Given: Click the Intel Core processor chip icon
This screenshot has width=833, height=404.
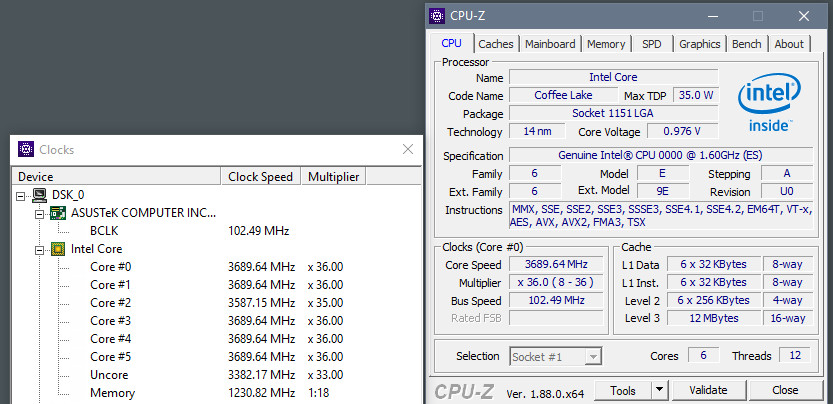Looking at the screenshot, I should [58, 249].
